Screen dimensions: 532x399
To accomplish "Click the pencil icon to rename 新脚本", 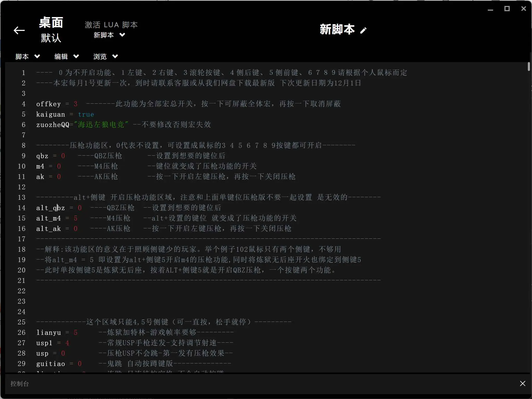I will coord(363,30).
